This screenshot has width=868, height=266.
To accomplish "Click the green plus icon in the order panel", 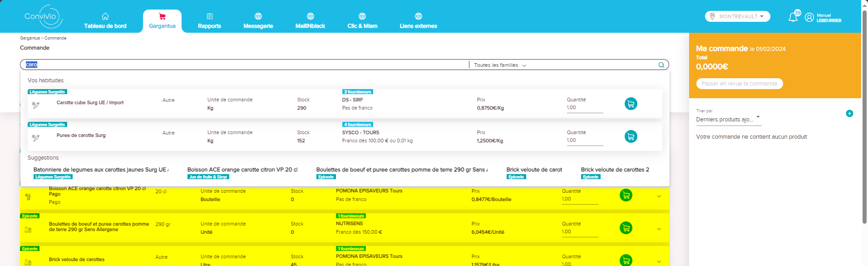I will [x=849, y=114].
